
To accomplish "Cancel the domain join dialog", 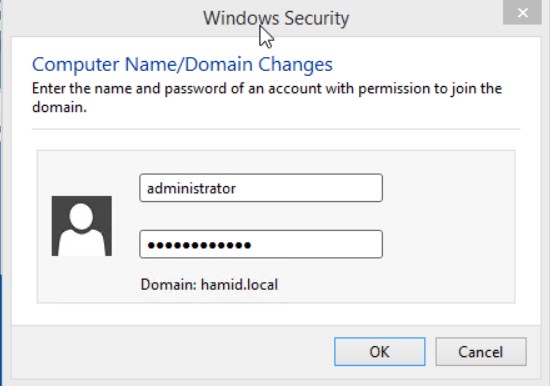I will point(481,352).
